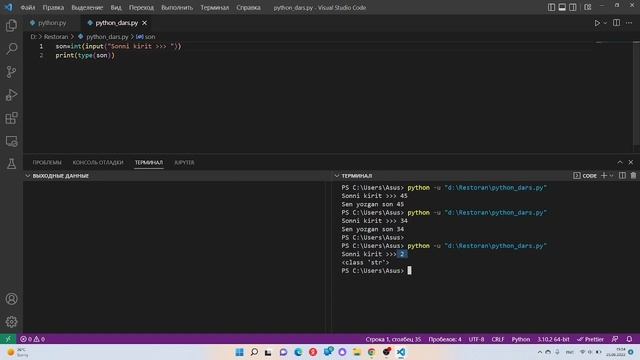The image size is (640, 360).
Task: Close the bottom panel
Action: point(631,162)
